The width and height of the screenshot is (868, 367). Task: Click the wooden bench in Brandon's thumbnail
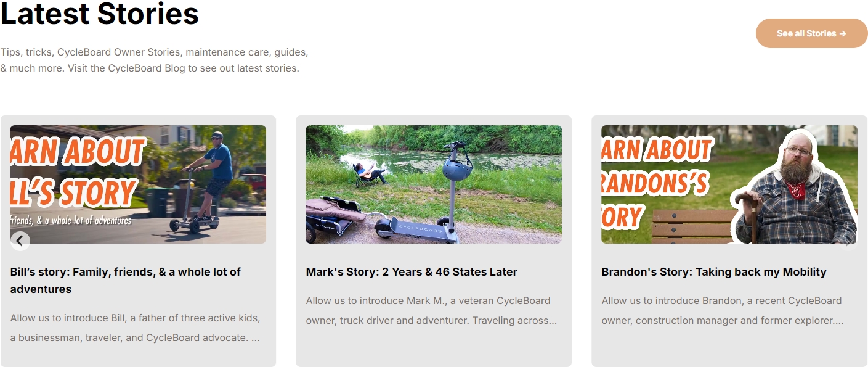(694, 226)
